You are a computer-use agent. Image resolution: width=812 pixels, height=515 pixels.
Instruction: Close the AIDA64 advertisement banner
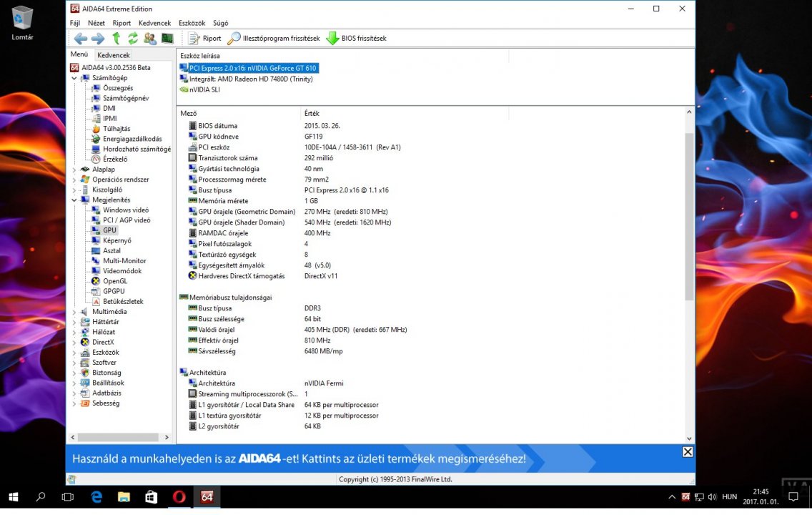687,452
